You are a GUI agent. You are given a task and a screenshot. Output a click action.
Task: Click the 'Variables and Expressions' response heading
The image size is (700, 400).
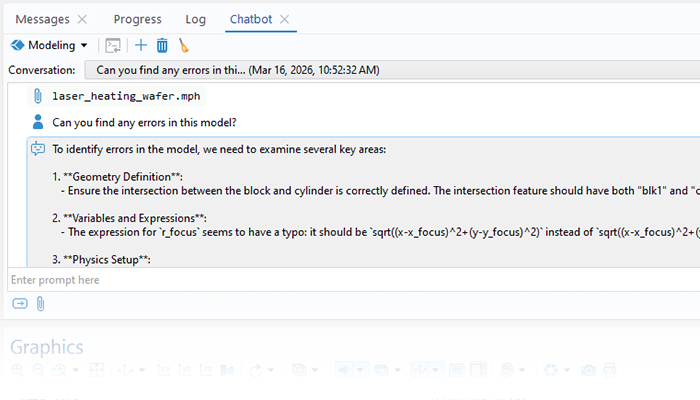pos(129,218)
